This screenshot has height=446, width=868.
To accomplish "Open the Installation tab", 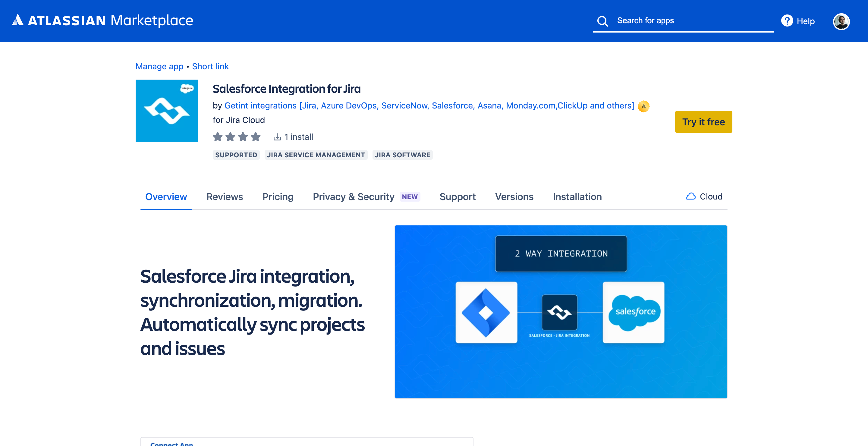I will click(577, 197).
